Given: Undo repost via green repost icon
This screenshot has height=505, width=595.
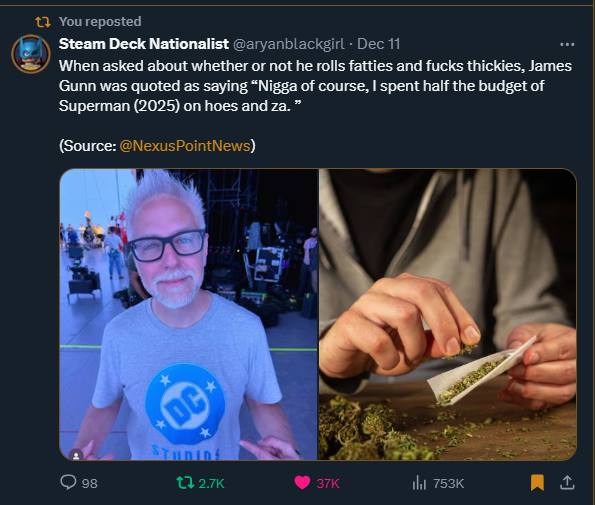Looking at the screenshot, I should click(x=185, y=483).
